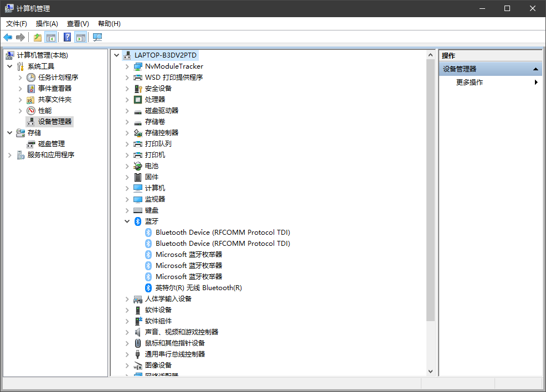Open the 帮助(H) menu
The image size is (546, 392).
click(x=109, y=24)
